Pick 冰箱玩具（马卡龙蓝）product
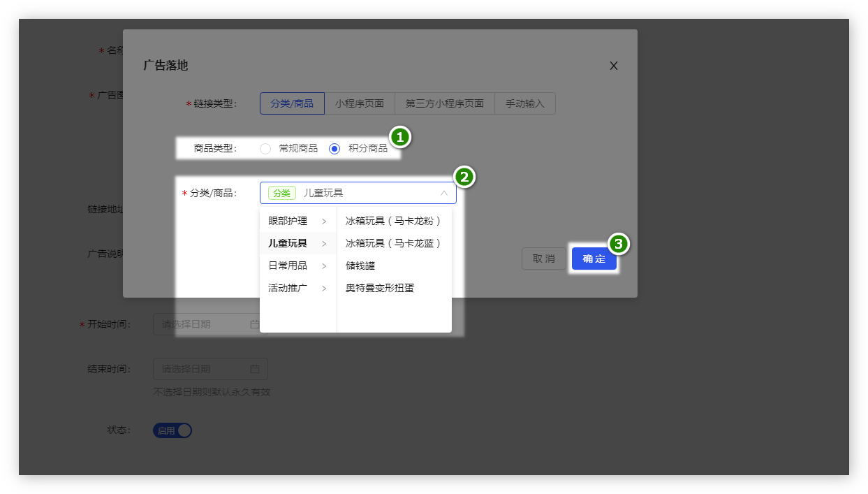Image resolution: width=868 pixels, height=494 pixels. click(395, 243)
